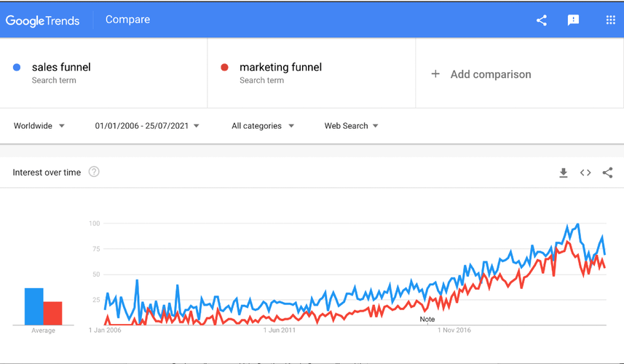624x364 pixels.
Task: Click the Compare page title
Action: (x=127, y=20)
